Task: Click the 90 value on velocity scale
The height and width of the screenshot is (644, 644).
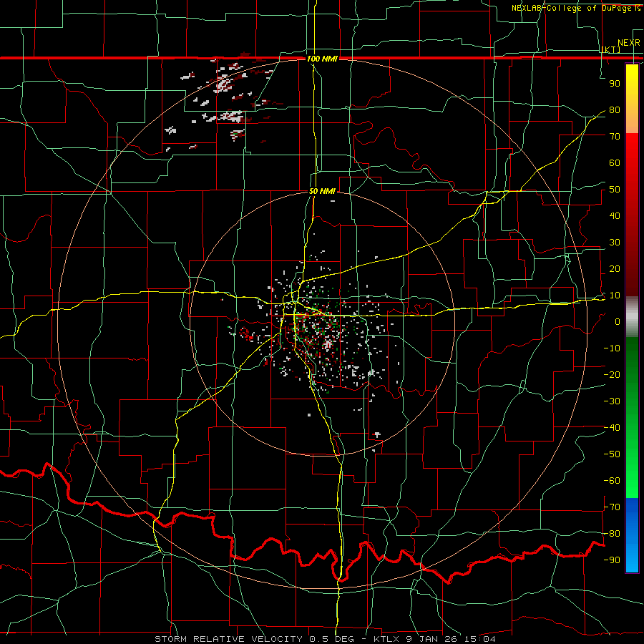Action: (615, 84)
